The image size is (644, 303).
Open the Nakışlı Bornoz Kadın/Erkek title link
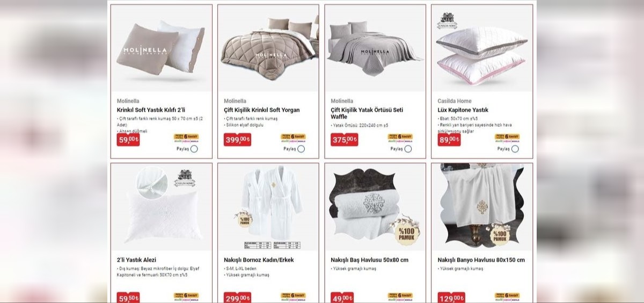pyautogui.click(x=259, y=260)
